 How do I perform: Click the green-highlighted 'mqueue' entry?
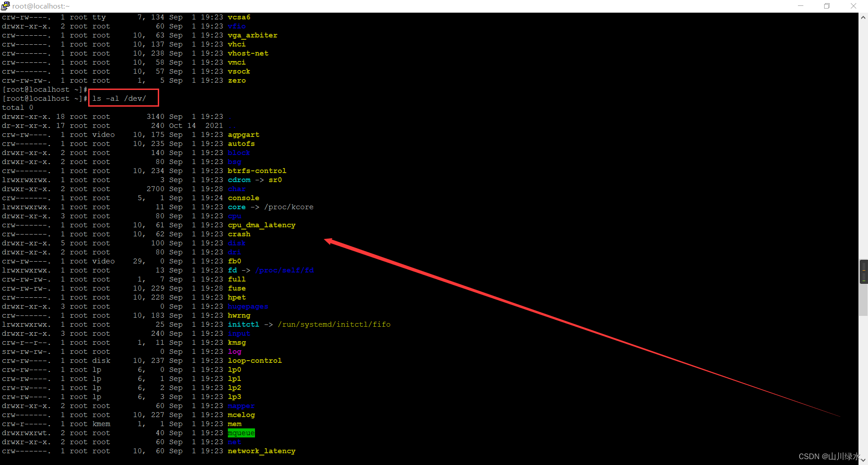click(241, 433)
